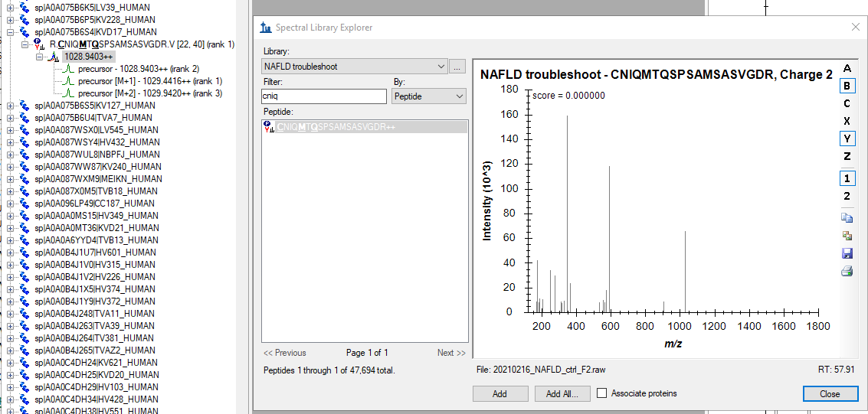Click the copy graph icon

click(847, 218)
